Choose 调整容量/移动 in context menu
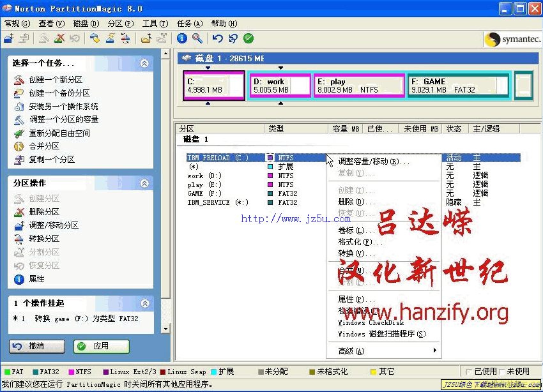543x392 pixels. (x=384, y=162)
